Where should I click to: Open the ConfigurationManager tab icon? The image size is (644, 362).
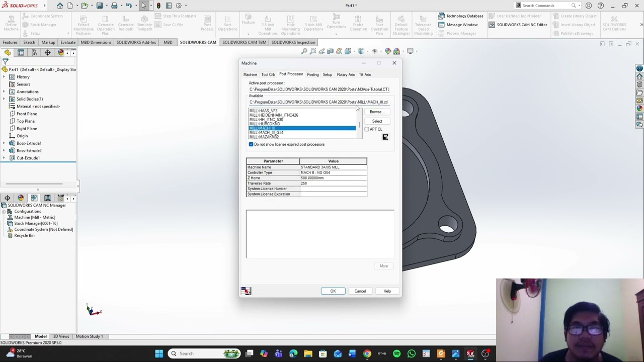[x=34, y=52]
